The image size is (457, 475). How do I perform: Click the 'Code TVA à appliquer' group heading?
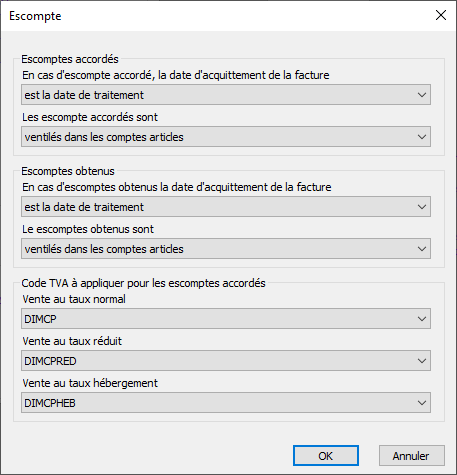point(143,283)
